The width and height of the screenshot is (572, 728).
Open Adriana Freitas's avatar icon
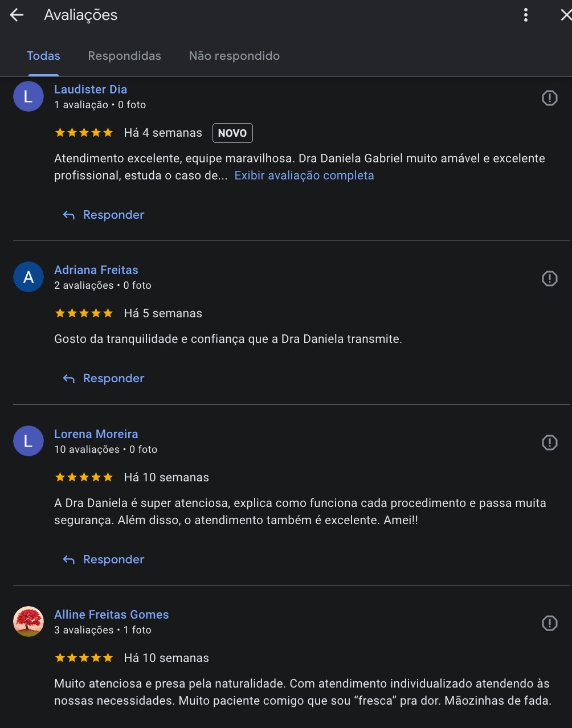[28, 277]
